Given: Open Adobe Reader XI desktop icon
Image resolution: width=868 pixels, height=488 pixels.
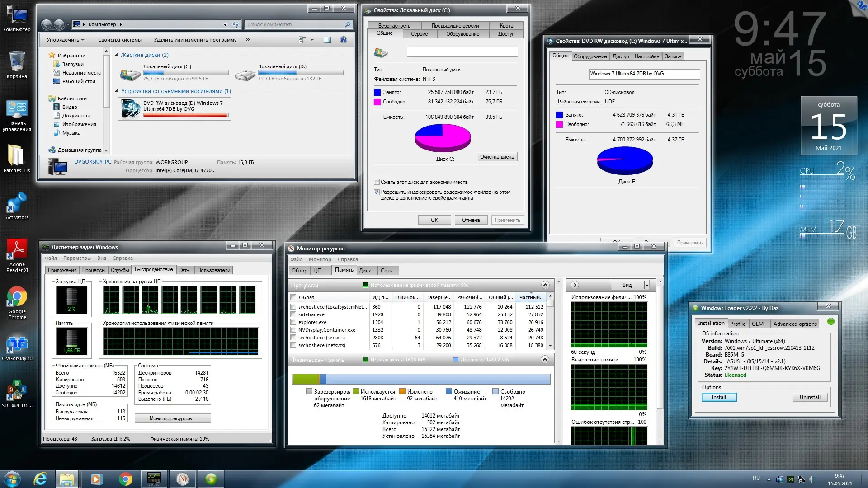Looking at the screenshot, I should pyautogui.click(x=17, y=250).
